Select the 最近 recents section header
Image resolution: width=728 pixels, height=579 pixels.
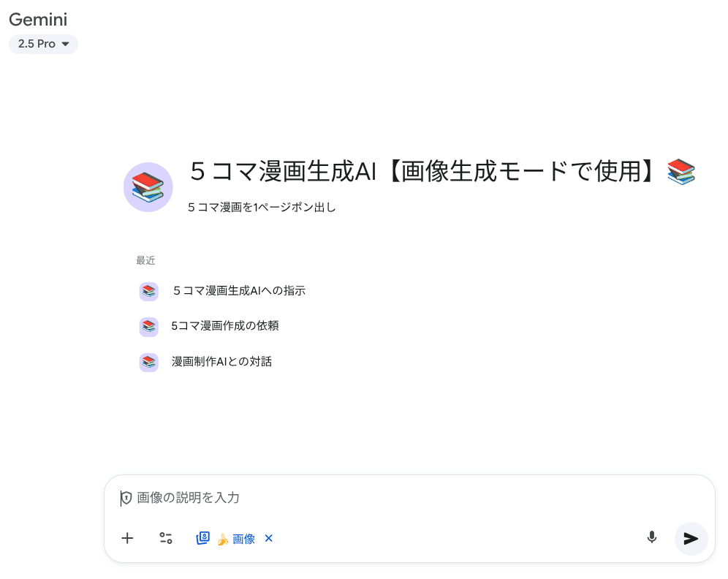[x=145, y=260]
